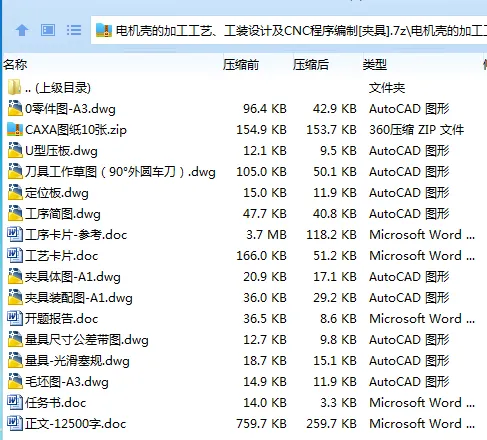
Task: Click the 759.7 KB size of 正文-12500字.doc
Action: click(x=262, y=424)
